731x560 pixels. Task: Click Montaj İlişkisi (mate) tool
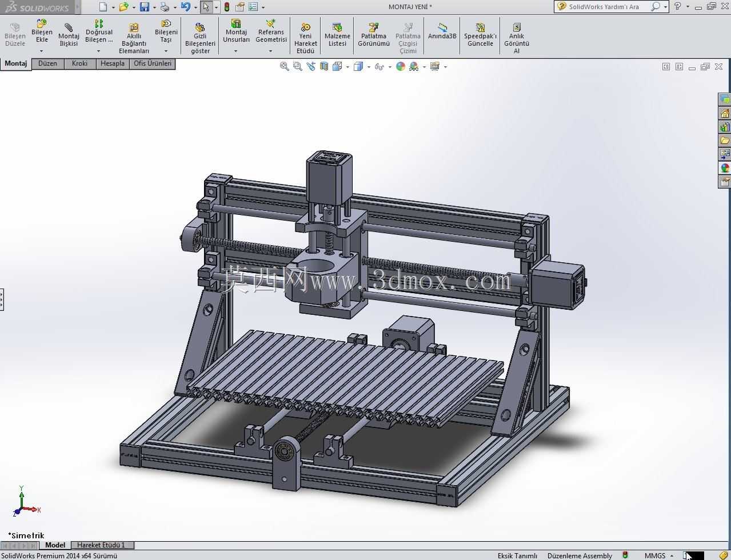(69, 35)
